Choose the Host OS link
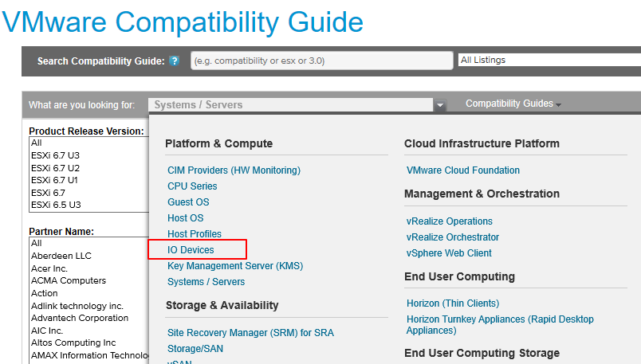The image size is (641, 364). pyautogui.click(x=185, y=218)
